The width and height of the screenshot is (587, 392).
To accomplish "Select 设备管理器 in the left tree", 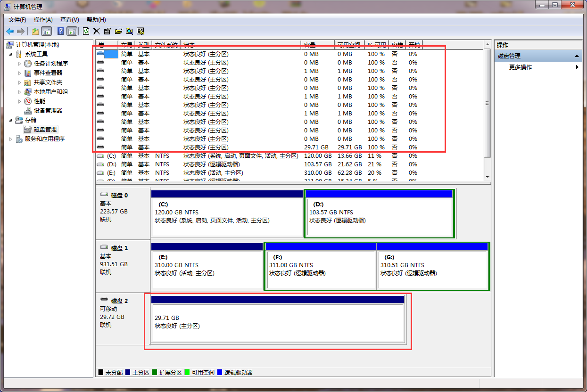I will pyautogui.click(x=48, y=111).
